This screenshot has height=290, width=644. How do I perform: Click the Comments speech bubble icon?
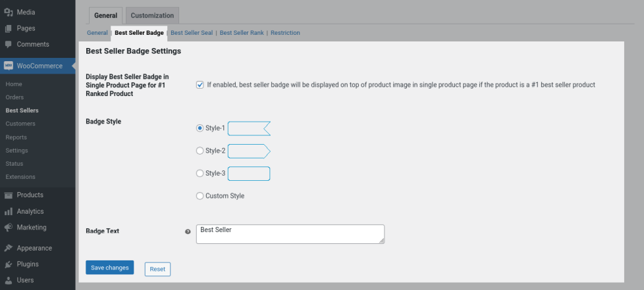pyautogui.click(x=9, y=44)
